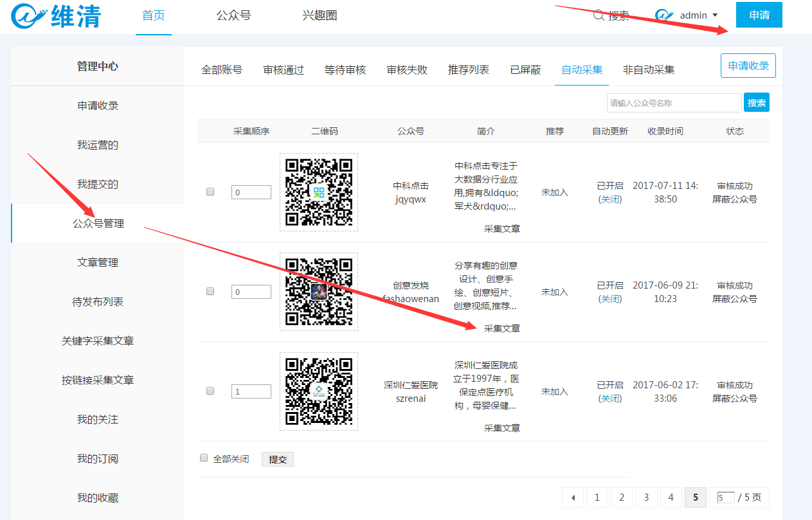Click 关闭 auto-update for 深圳仁爱医院
Screen dimensions: 812x520
click(610, 399)
